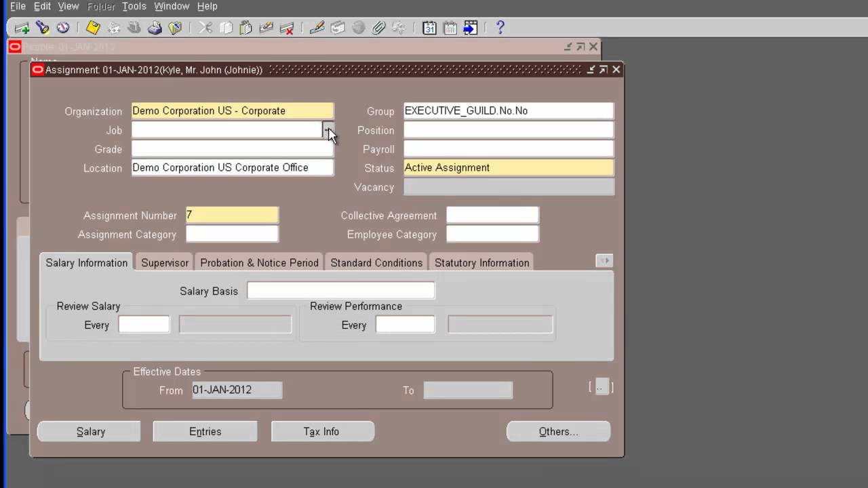Image resolution: width=868 pixels, height=488 pixels.
Task: Click the Location field
Action: point(232,167)
